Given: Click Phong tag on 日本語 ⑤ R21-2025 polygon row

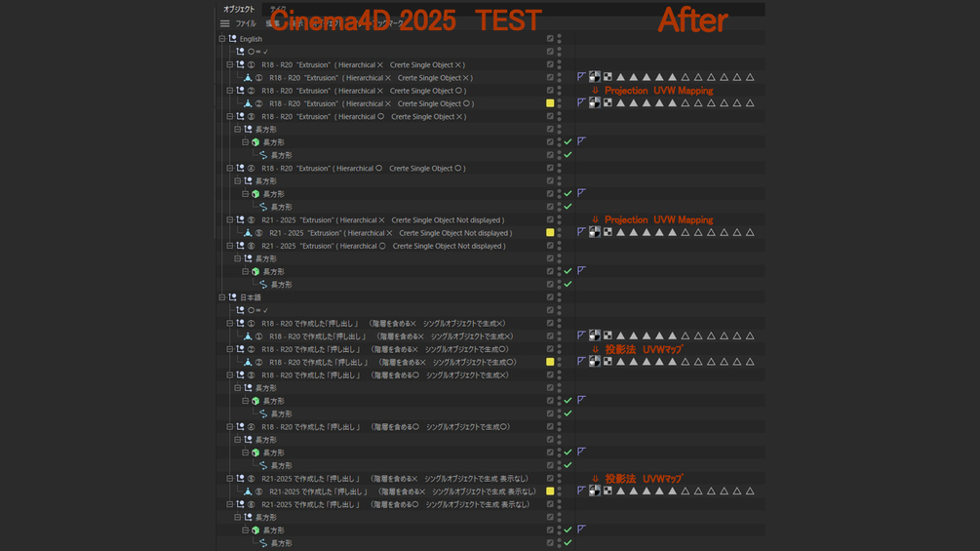Looking at the screenshot, I should 582,491.
